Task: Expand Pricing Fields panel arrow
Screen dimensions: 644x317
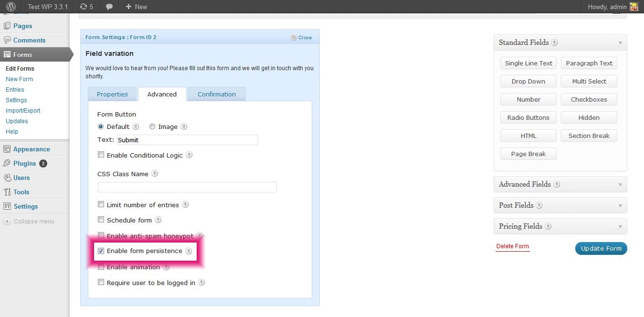Action: pyautogui.click(x=620, y=226)
